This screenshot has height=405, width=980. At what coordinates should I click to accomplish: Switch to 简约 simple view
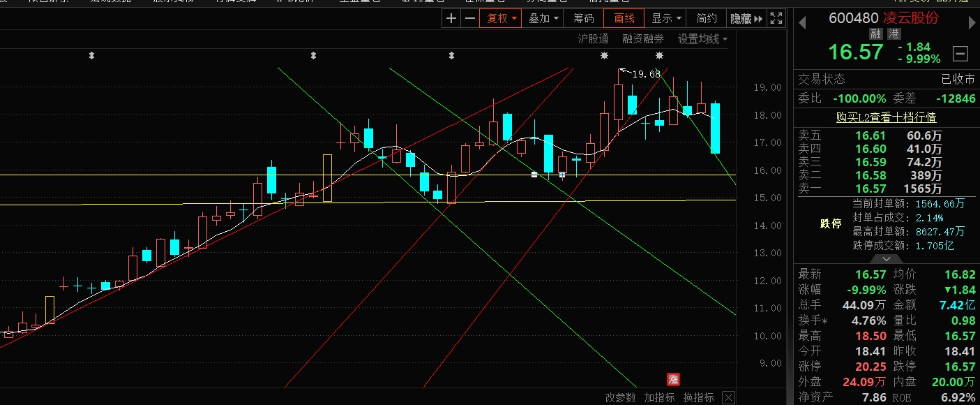pyautogui.click(x=707, y=19)
